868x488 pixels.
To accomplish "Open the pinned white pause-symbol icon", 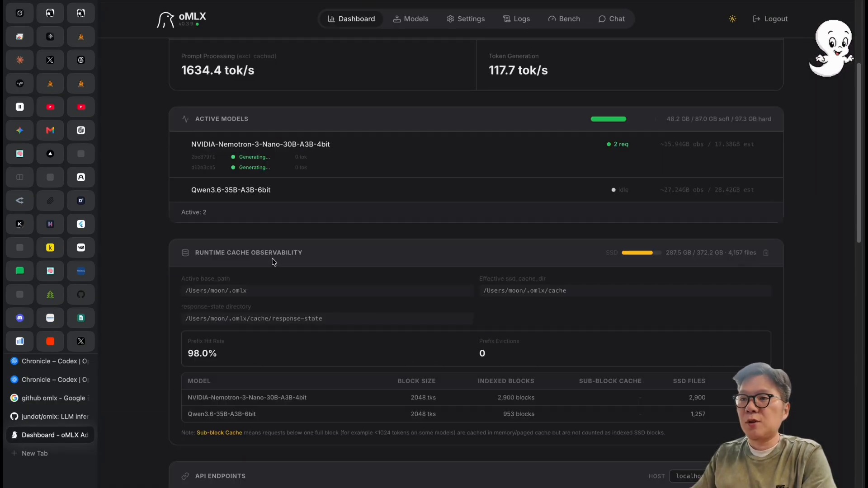I will (x=20, y=107).
